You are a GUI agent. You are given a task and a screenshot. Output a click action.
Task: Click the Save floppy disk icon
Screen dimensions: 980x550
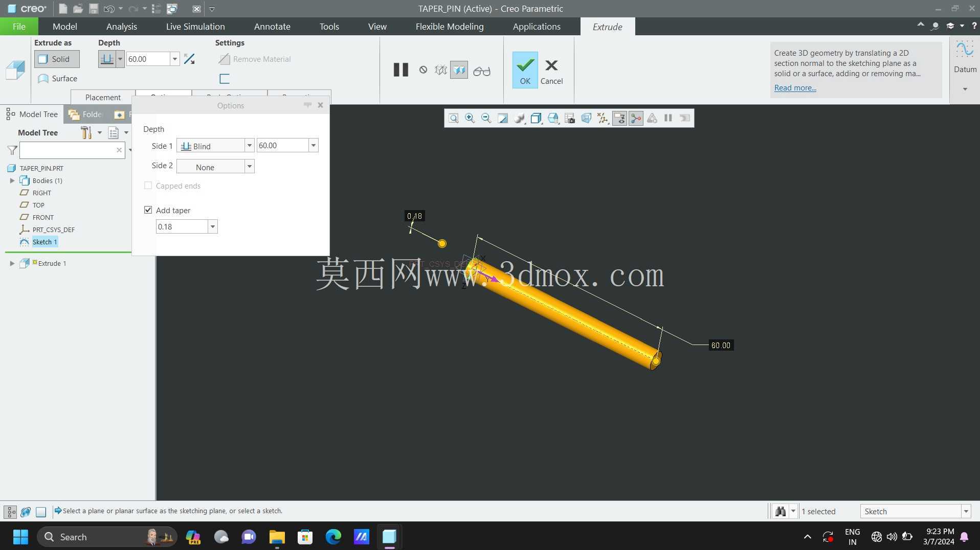tap(93, 9)
